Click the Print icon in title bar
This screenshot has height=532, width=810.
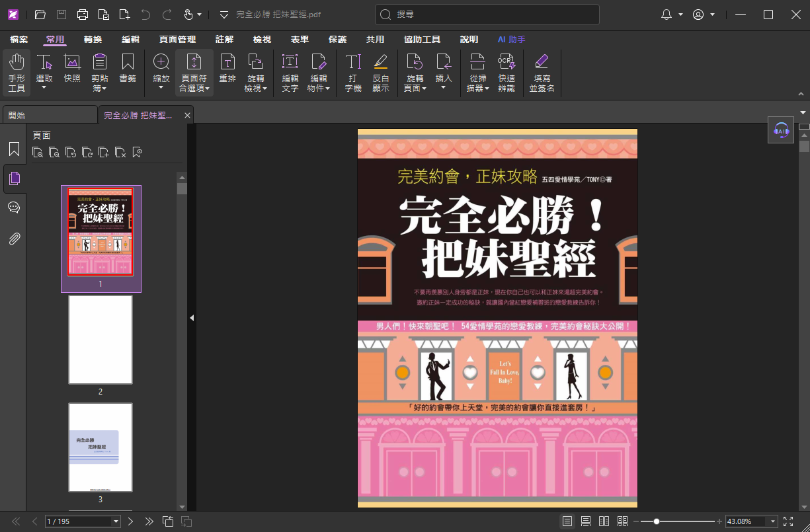coord(83,15)
